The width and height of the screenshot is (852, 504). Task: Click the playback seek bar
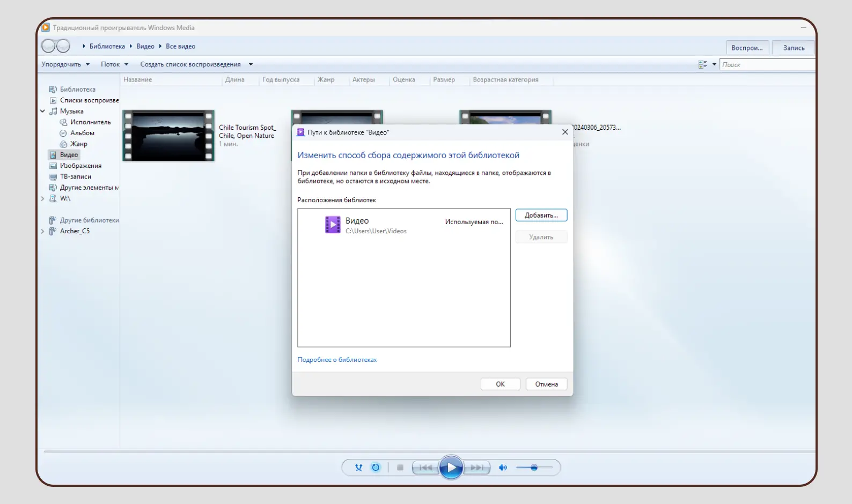(x=429, y=452)
